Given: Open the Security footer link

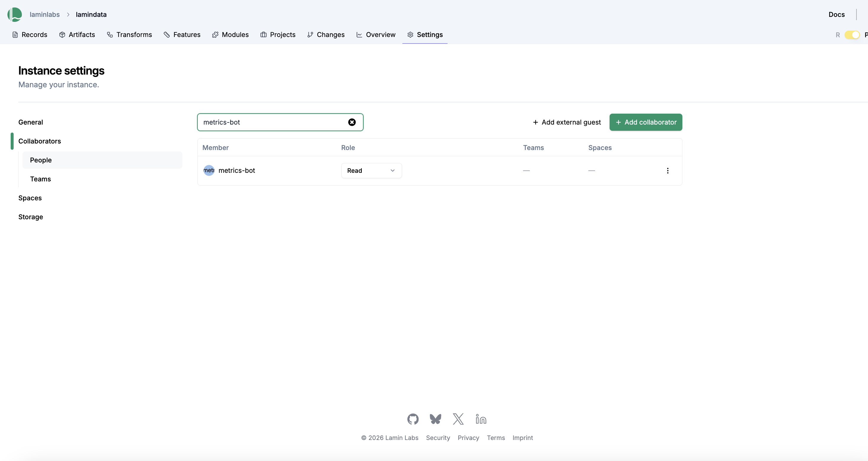Looking at the screenshot, I should click(438, 438).
